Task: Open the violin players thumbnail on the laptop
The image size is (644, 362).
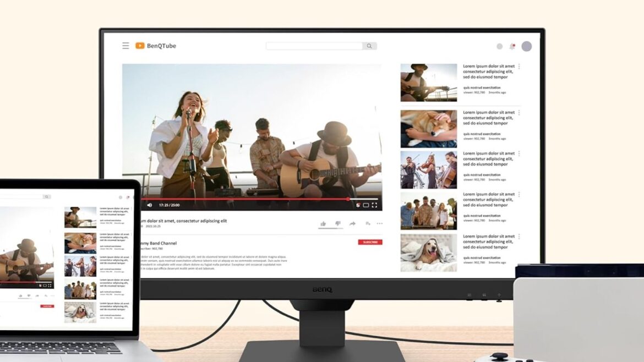Action: tap(80, 266)
